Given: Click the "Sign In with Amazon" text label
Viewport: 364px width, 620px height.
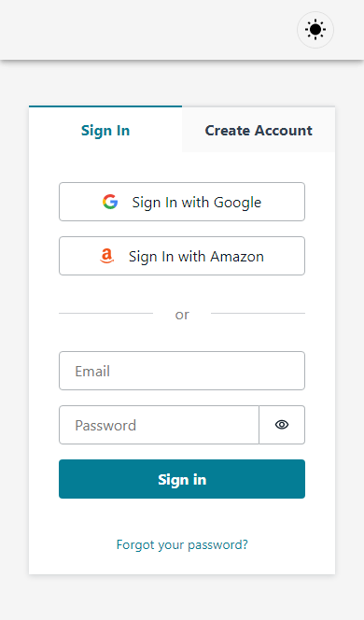Looking at the screenshot, I should 196,257.
